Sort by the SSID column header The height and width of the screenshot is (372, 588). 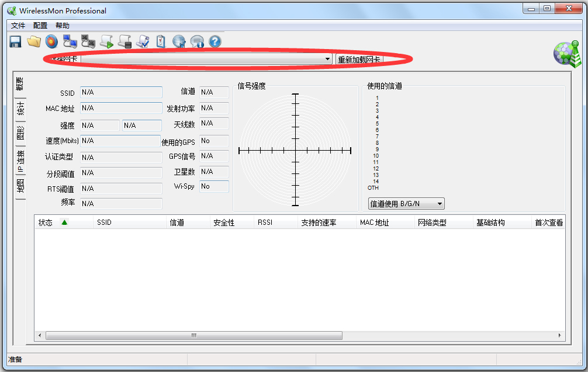click(x=129, y=222)
